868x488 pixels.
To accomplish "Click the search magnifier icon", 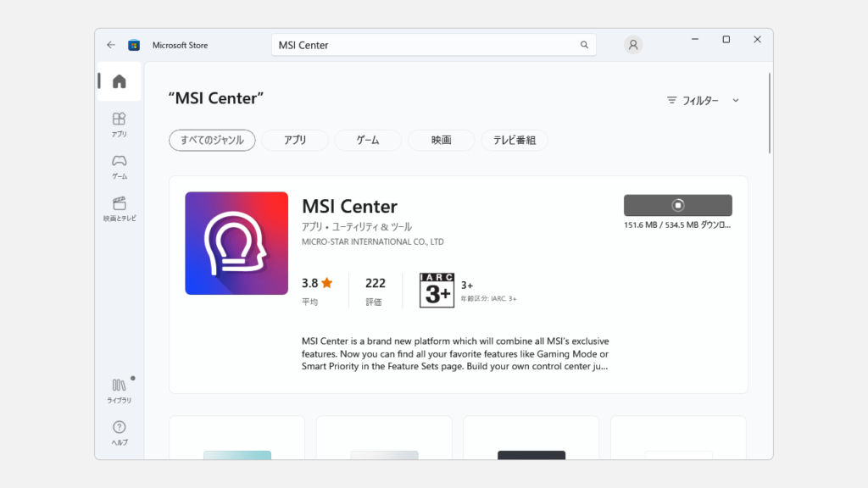I will click(x=584, y=45).
